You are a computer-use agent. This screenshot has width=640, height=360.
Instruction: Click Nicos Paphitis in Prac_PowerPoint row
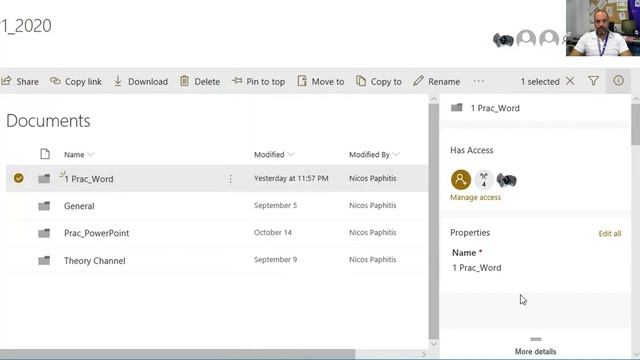pyautogui.click(x=373, y=232)
